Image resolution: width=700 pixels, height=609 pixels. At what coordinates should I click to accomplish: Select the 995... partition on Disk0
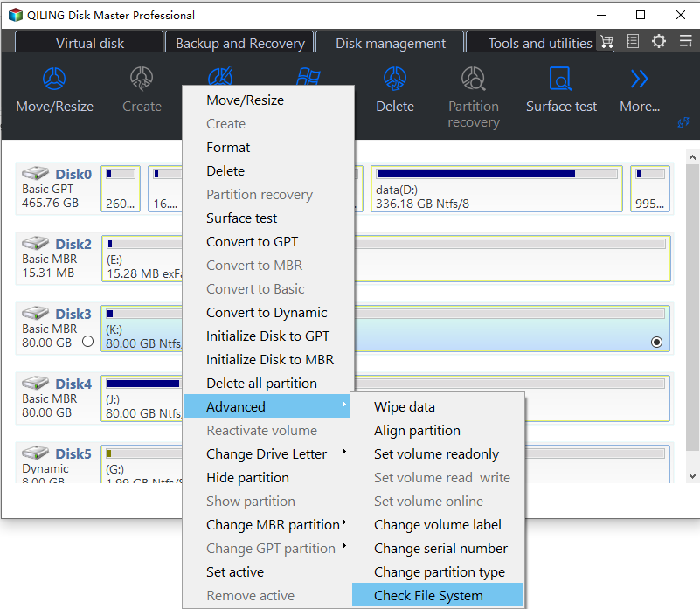click(x=650, y=189)
